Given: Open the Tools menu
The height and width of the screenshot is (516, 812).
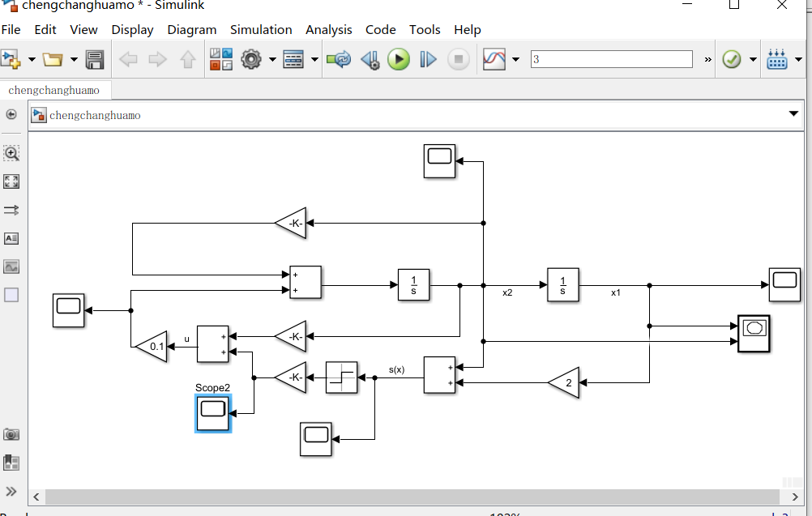Looking at the screenshot, I should coord(425,29).
